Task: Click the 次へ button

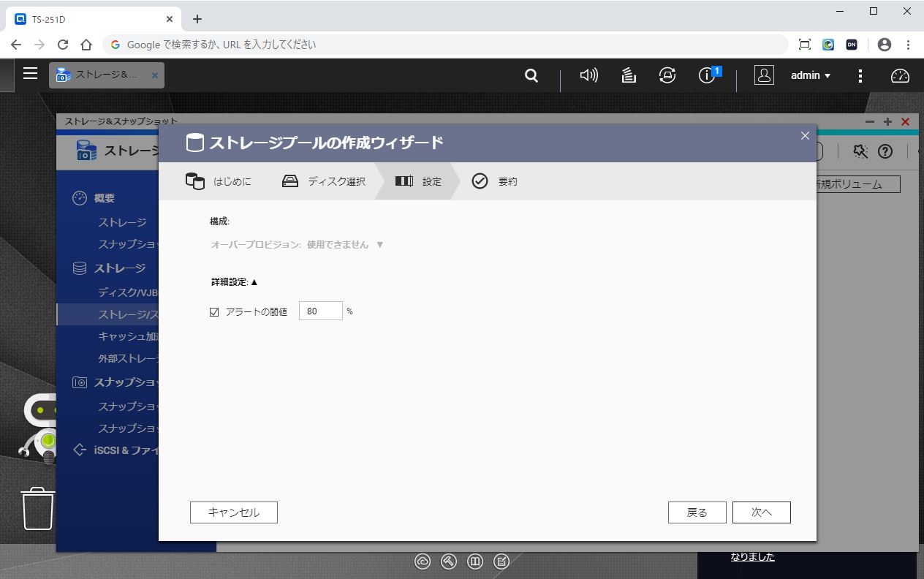Action: (761, 512)
